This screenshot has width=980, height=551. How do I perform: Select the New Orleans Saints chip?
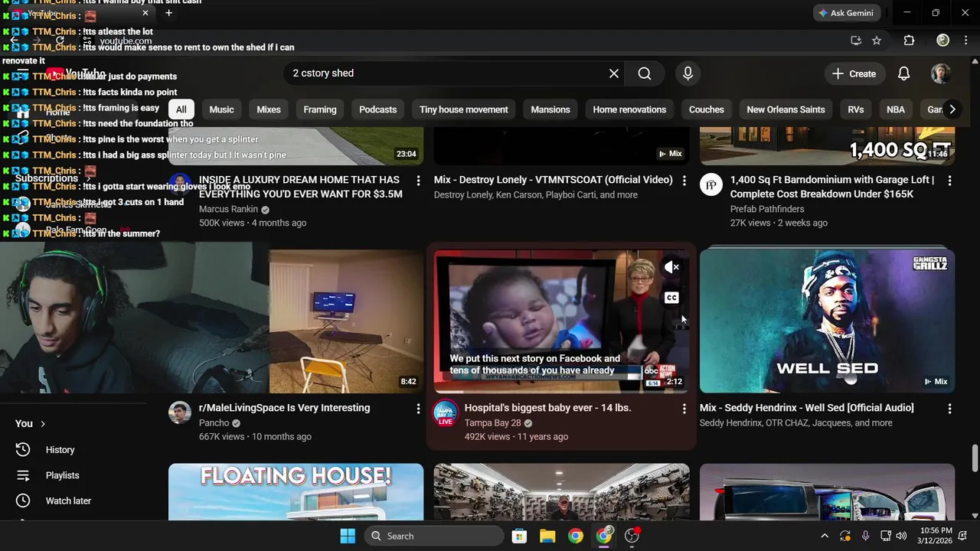pos(786,109)
